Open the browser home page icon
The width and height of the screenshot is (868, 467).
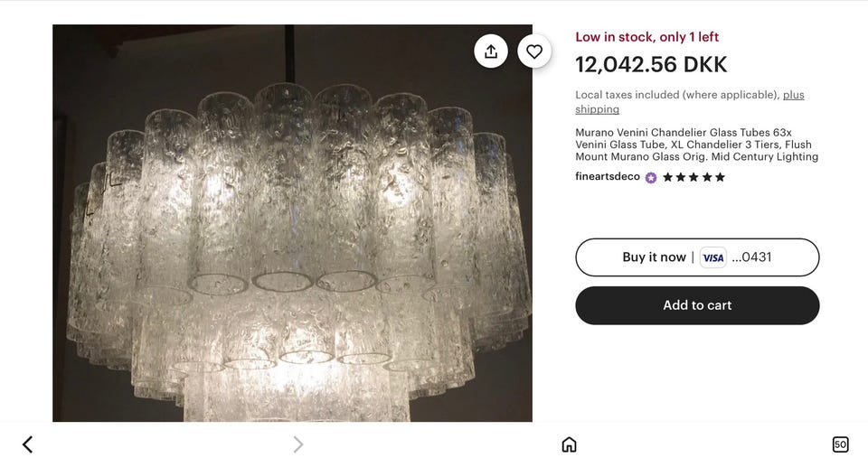click(x=569, y=444)
